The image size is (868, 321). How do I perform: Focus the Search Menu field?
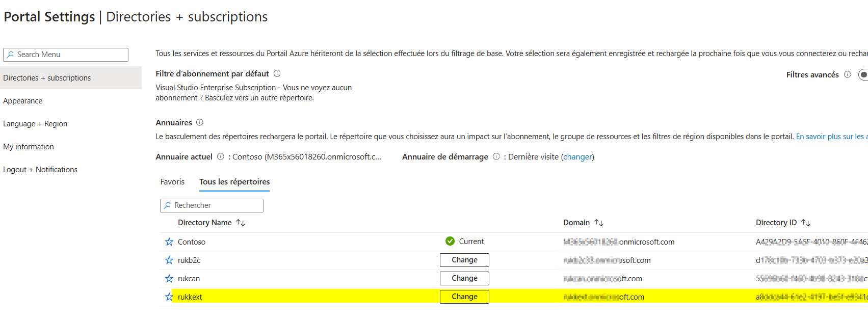tap(66, 55)
